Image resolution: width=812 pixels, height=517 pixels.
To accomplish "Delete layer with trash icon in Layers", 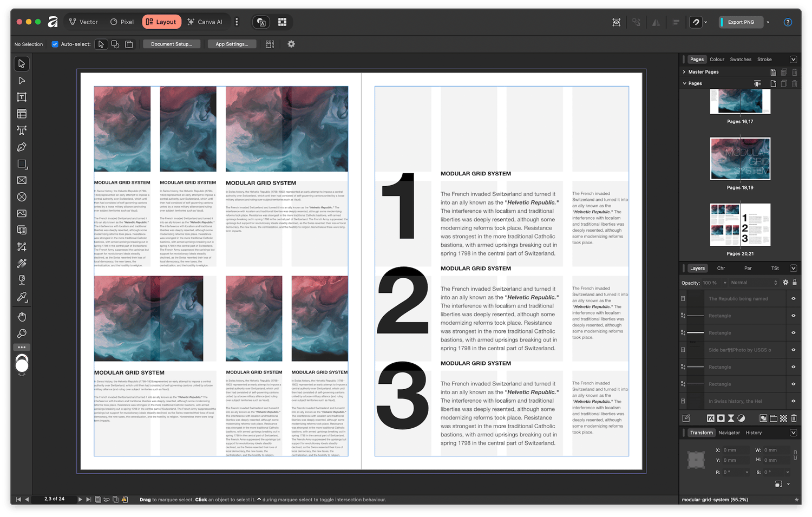I will pos(794,418).
